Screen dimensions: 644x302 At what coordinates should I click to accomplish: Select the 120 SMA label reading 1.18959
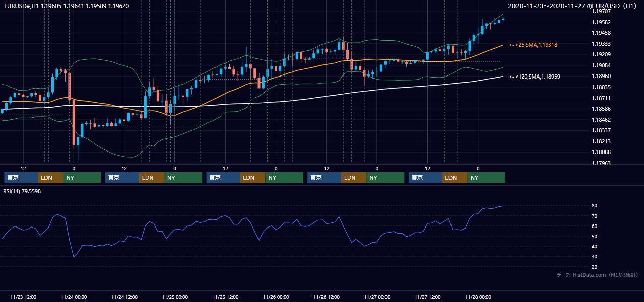click(535, 77)
